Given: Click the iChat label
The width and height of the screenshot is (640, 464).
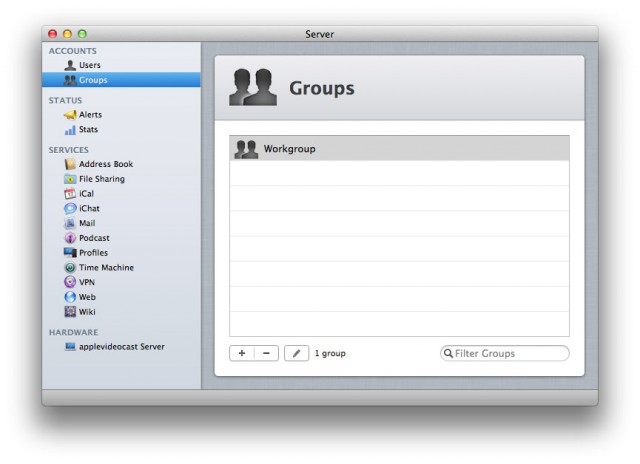Looking at the screenshot, I should pyautogui.click(x=89, y=209).
